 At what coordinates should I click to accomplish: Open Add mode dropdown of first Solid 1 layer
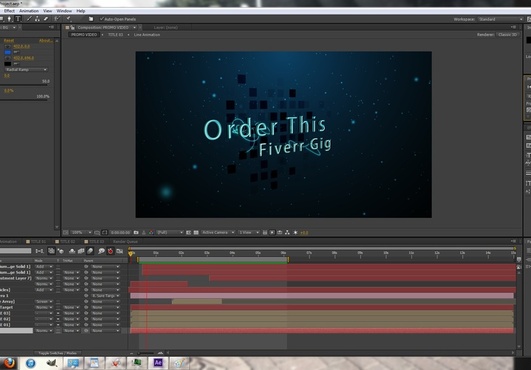click(x=44, y=267)
